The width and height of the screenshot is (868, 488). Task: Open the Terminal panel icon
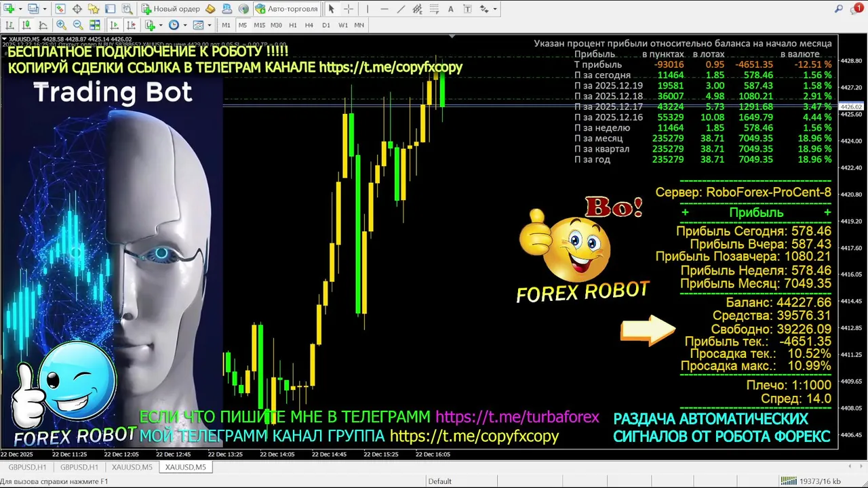point(110,9)
